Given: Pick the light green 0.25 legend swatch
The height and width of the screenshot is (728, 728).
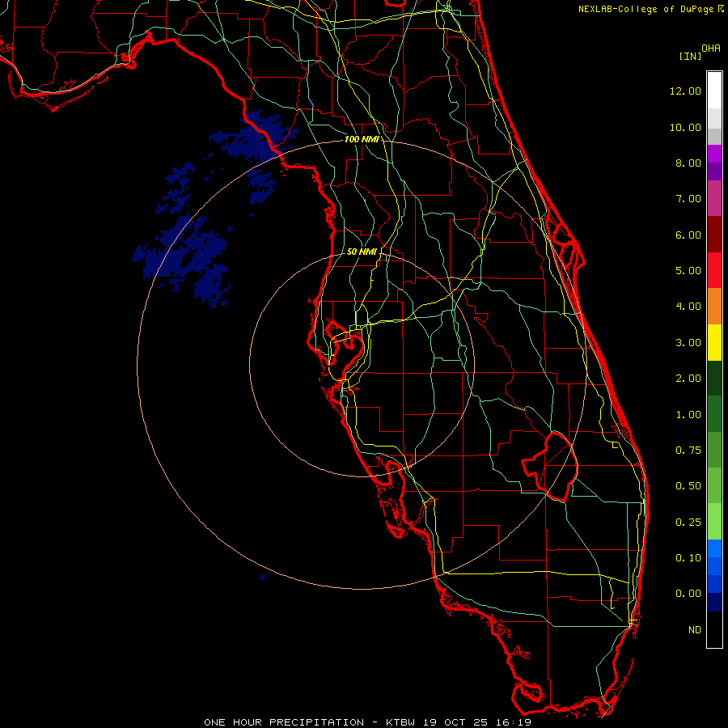Looking at the screenshot, I should pyautogui.click(x=714, y=522).
